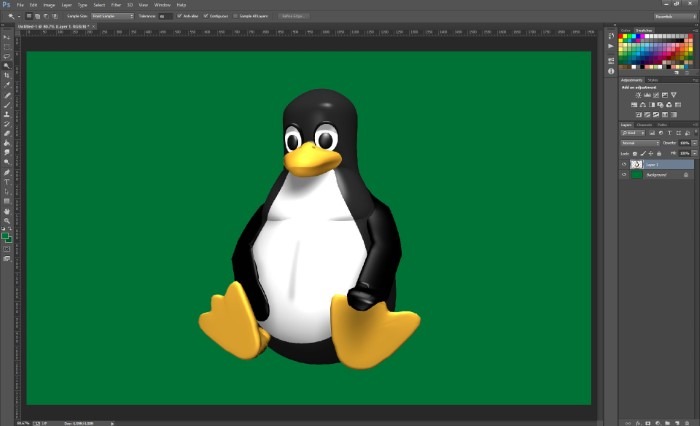Screen dimensions: 700x426
Task: Select the Magic Wand tool in toolbox
Action: click(7, 66)
